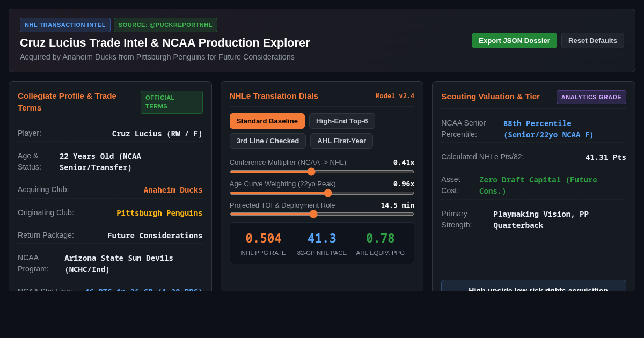Click the Cruz Lucius Trade Intel page title
The width and height of the screenshot is (644, 338).
tap(165, 43)
